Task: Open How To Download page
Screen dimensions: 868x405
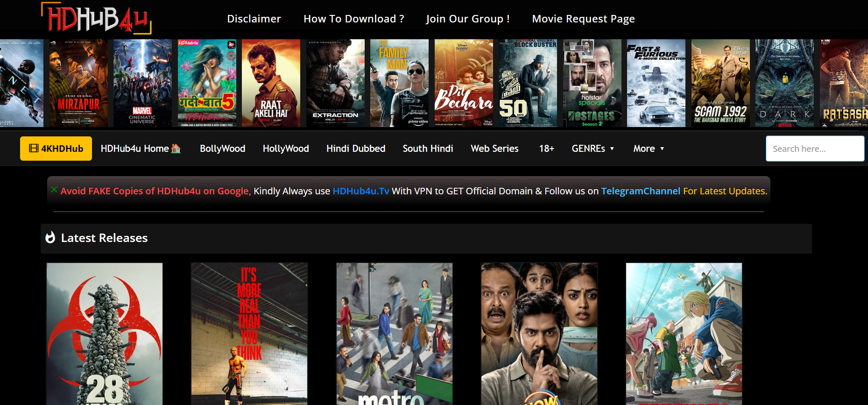Action: (354, 19)
